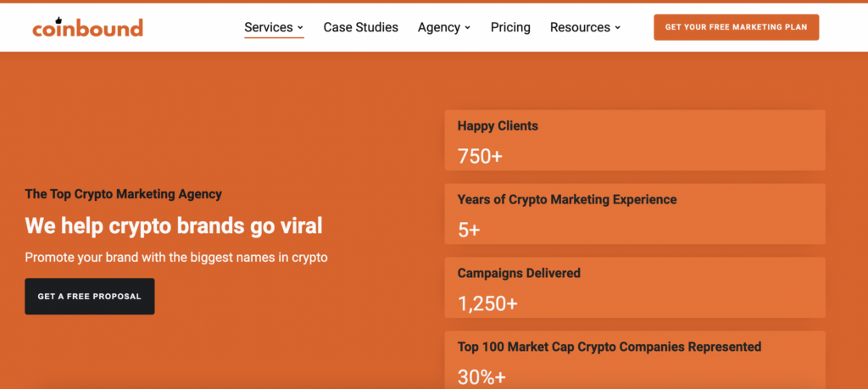Click Get a Free Proposal button

click(x=90, y=297)
